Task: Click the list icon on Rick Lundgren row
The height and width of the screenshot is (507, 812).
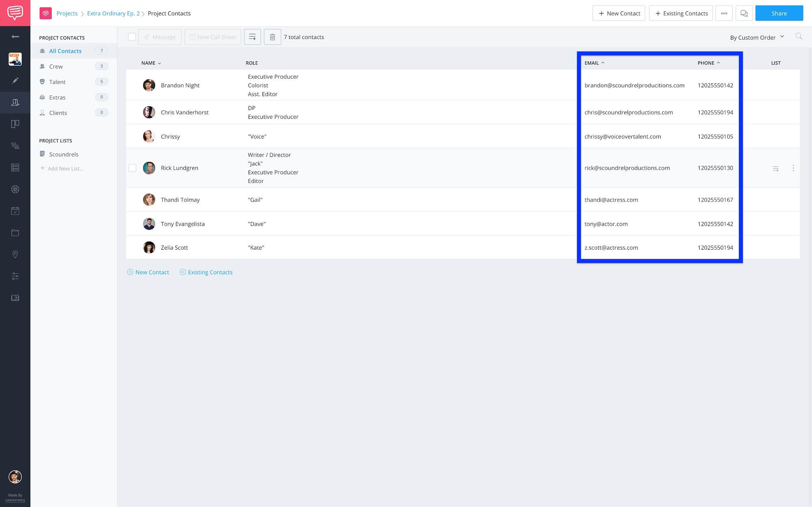Action: (x=775, y=168)
